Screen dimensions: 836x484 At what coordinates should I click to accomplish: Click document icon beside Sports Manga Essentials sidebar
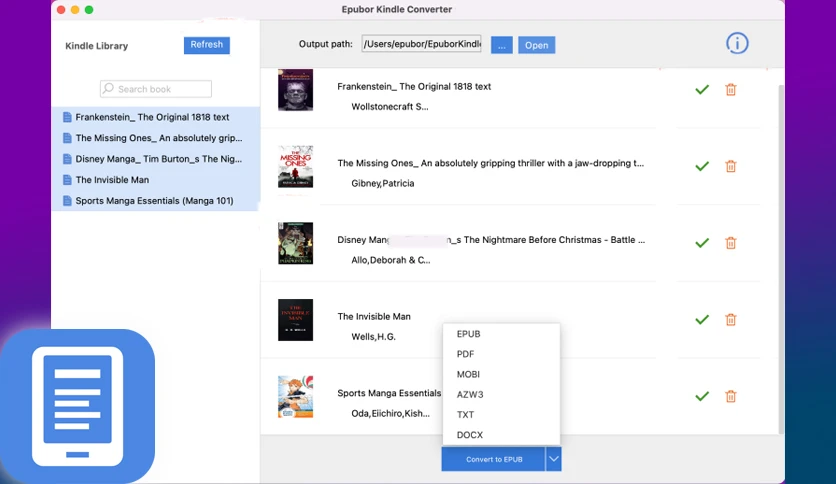pos(67,201)
